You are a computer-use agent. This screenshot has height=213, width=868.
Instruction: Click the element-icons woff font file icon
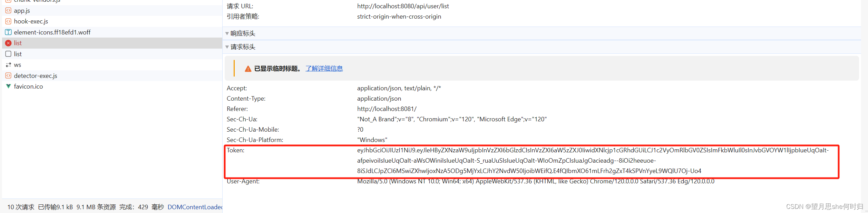8,32
